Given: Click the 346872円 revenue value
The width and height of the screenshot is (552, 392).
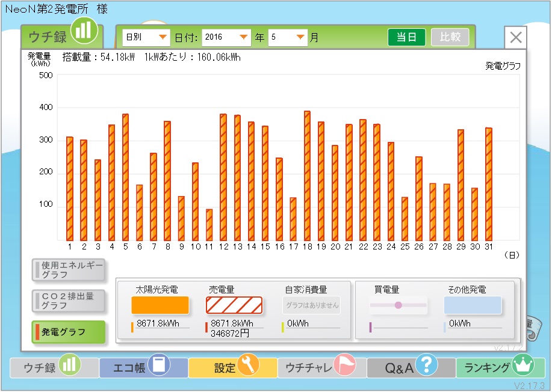Looking at the screenshot, I should (x=230, y=333).
